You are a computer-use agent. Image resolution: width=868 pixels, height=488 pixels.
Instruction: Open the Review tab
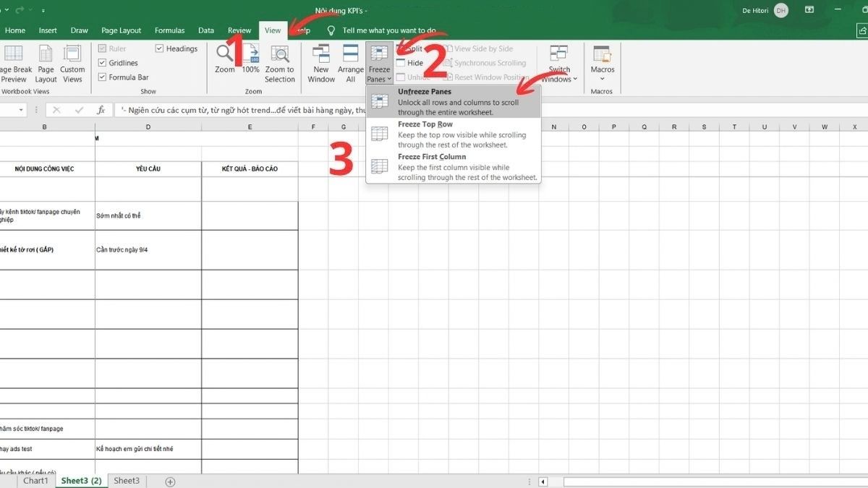tap(239, 30)
